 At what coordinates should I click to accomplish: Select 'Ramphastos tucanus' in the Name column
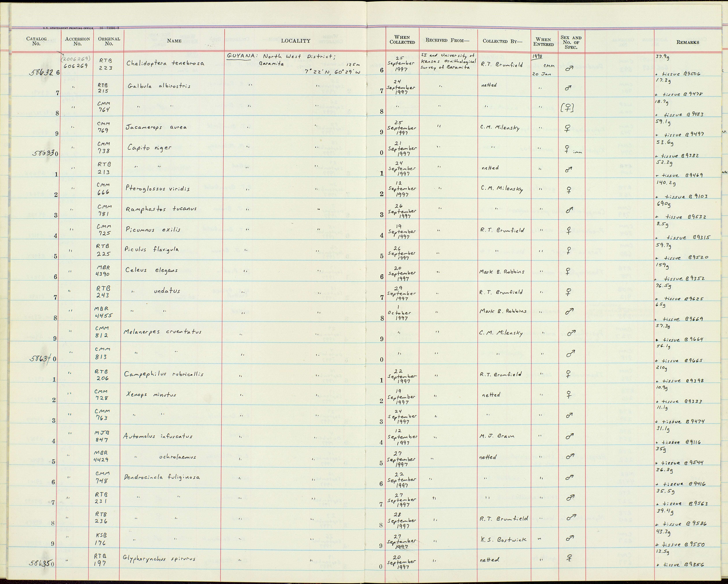(161, 209)
